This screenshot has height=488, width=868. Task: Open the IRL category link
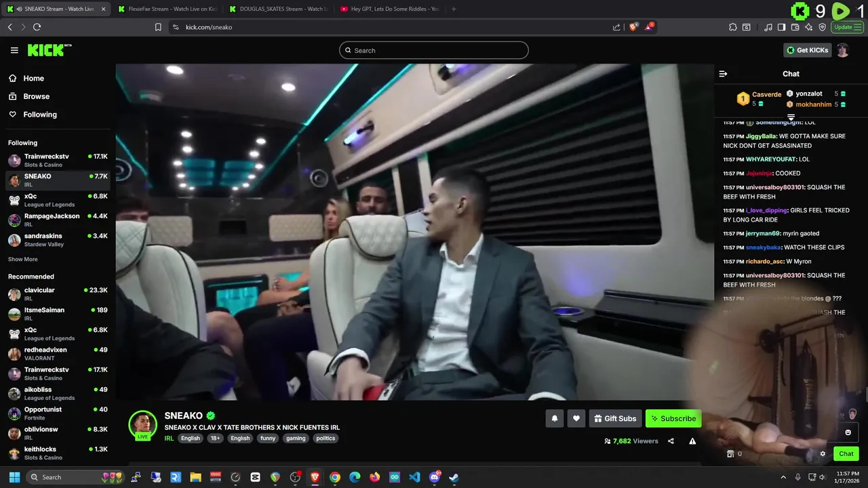point(169,439)
